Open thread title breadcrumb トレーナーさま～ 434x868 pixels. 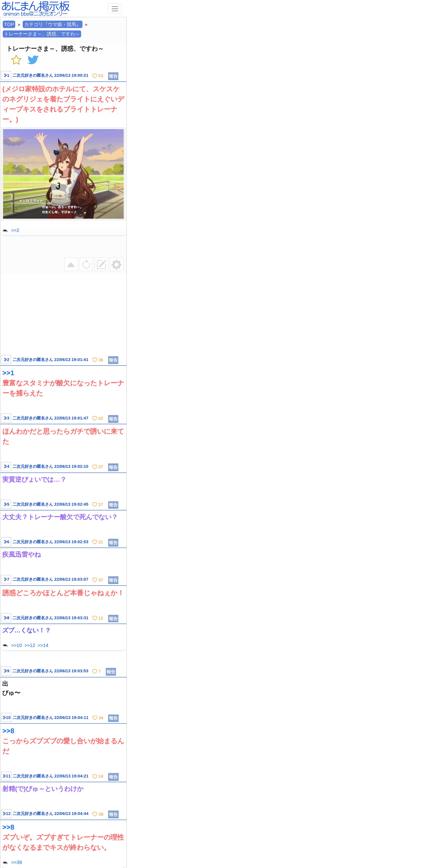pos(42,34)
